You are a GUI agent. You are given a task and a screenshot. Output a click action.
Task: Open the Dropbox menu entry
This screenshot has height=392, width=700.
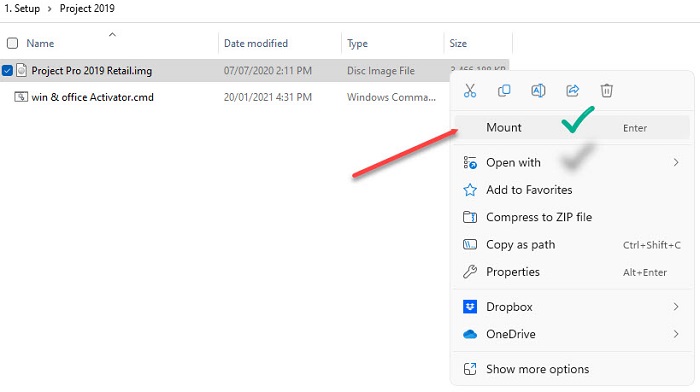pyautogui.click(x=572, y=307)
